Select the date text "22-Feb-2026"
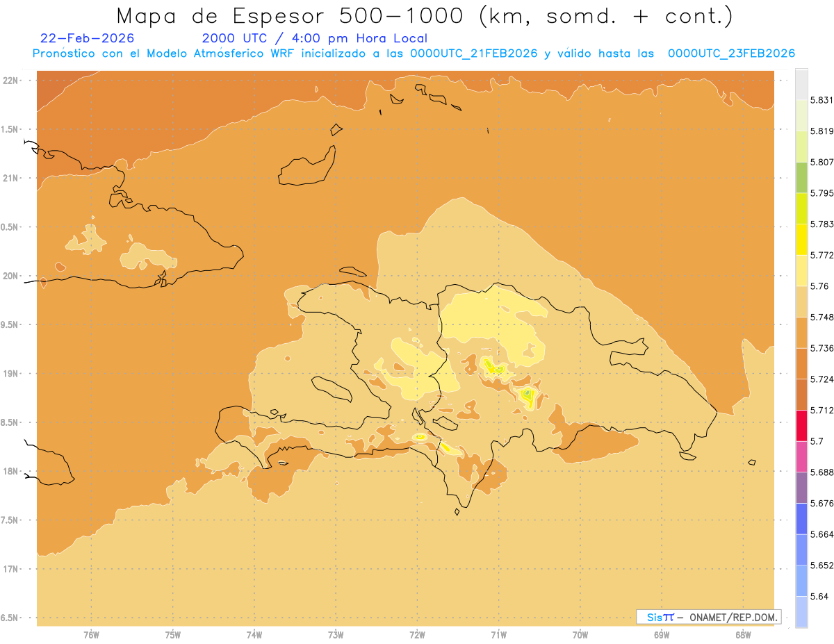The height and width of the screenshot is (644, 834). [x=88, y=38]
